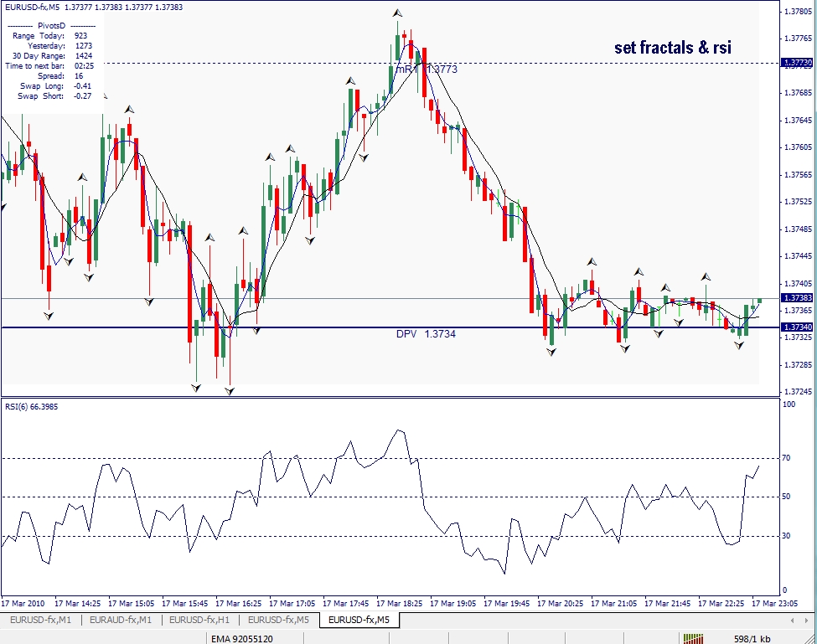Click the current price label 1.37383

coord(797,298)
